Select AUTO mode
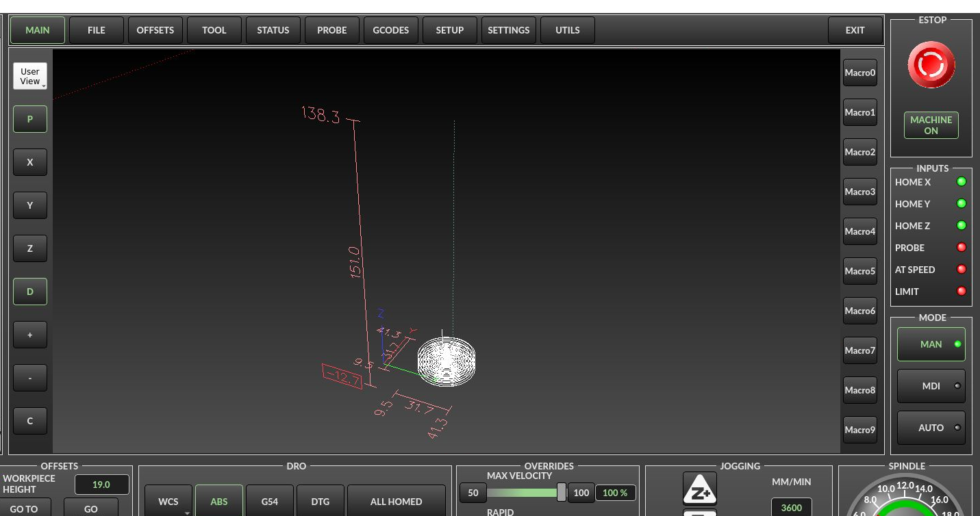This screenshot has height=516, width=980. click(931, 428)
